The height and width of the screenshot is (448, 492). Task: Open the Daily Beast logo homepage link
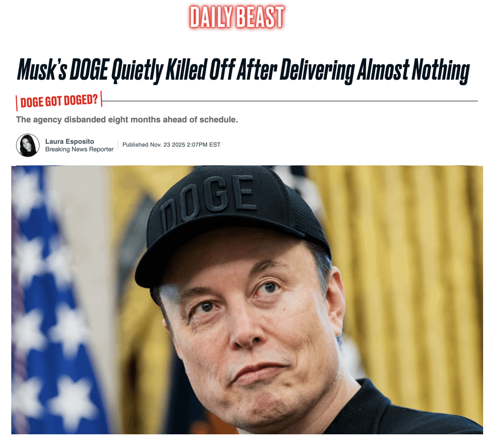[237, 17]
